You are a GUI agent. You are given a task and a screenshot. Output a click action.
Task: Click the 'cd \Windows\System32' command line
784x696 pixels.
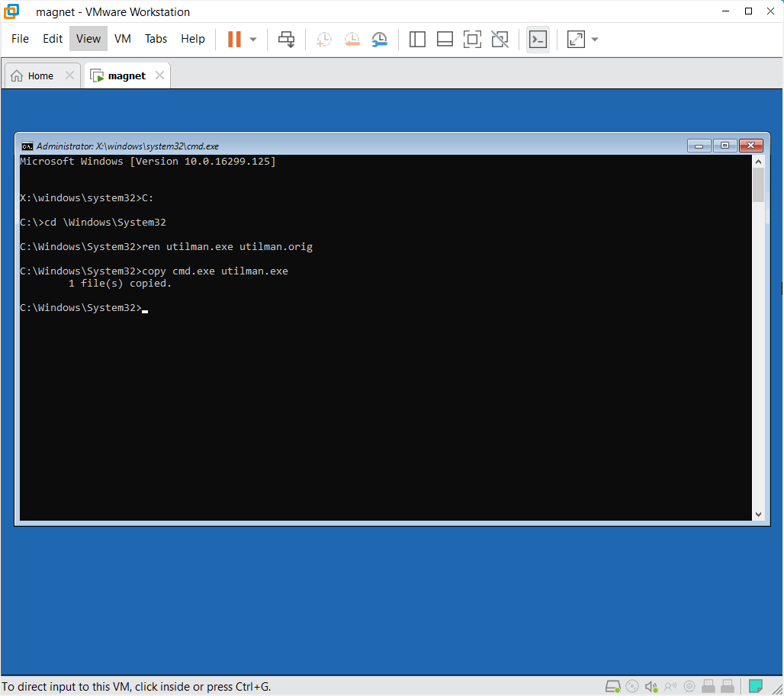93,223
